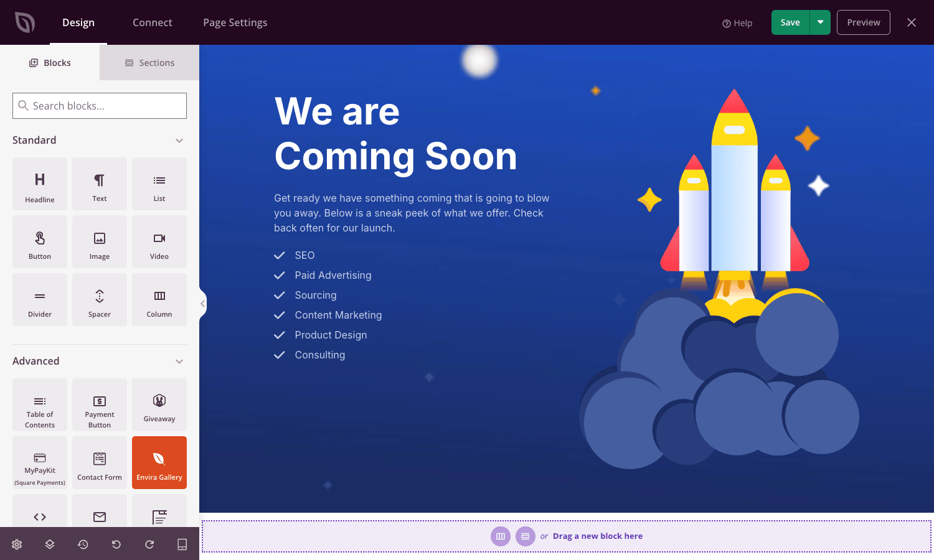Choose the Giveaway block
934x560 pixels.
(159, 405)
